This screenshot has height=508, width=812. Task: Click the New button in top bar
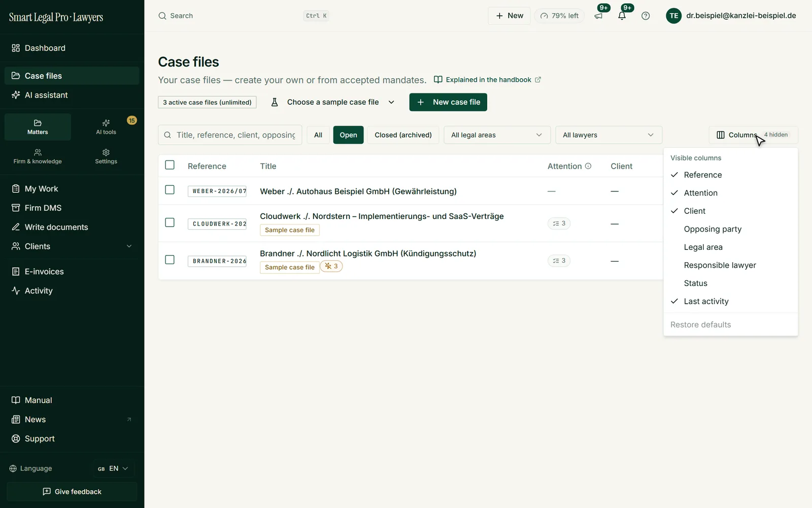click(x=509, y=16)
